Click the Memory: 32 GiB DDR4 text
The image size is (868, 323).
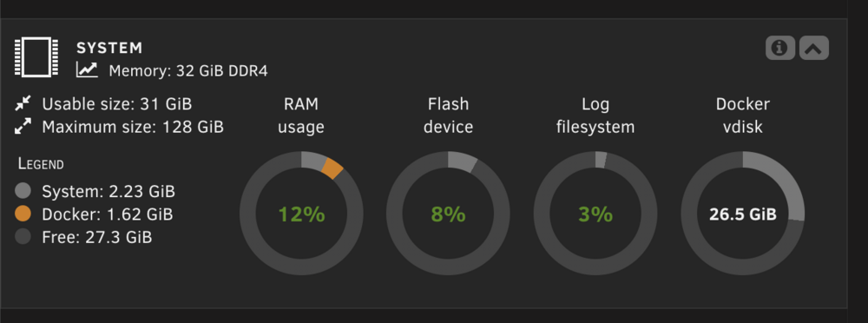click(188, 71)
